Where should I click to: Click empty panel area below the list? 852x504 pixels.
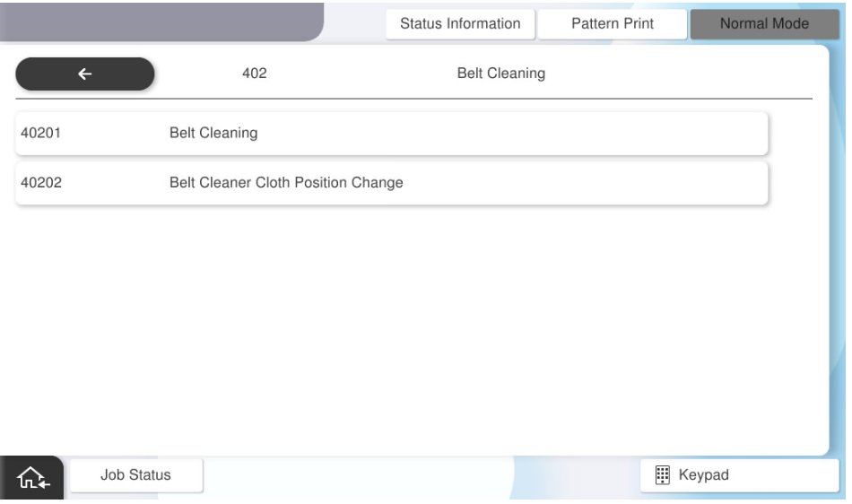pos(413,332)
